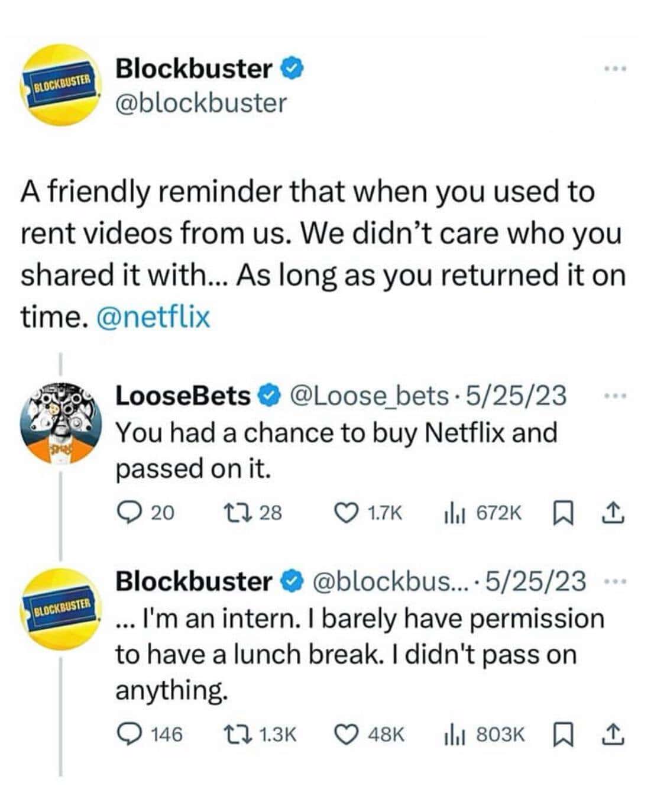Open more options on Blockbuster intern reply
Image resolution: width=654 pixels, height=812 pixels.
coord(615,581)
